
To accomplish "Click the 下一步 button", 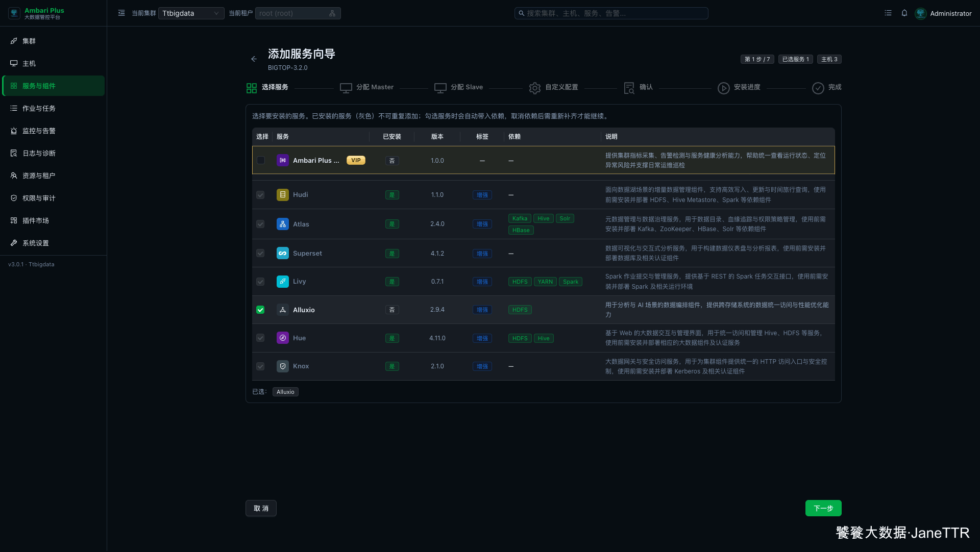I will pyautogui.click(x=823, y=508).
